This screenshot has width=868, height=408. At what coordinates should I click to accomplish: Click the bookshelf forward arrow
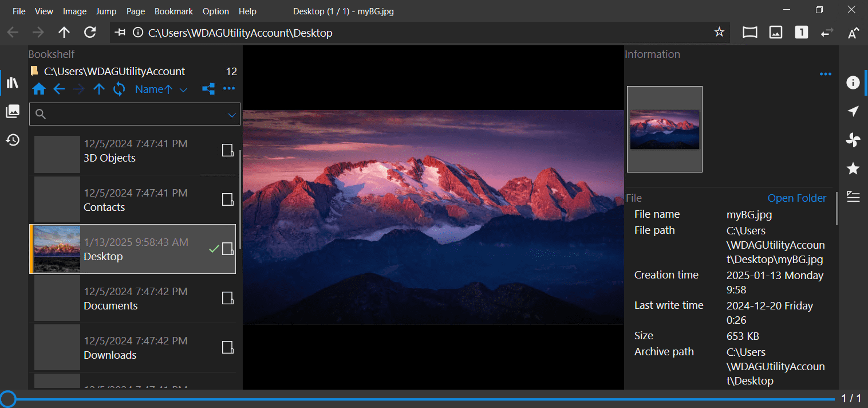click(79, 89)
